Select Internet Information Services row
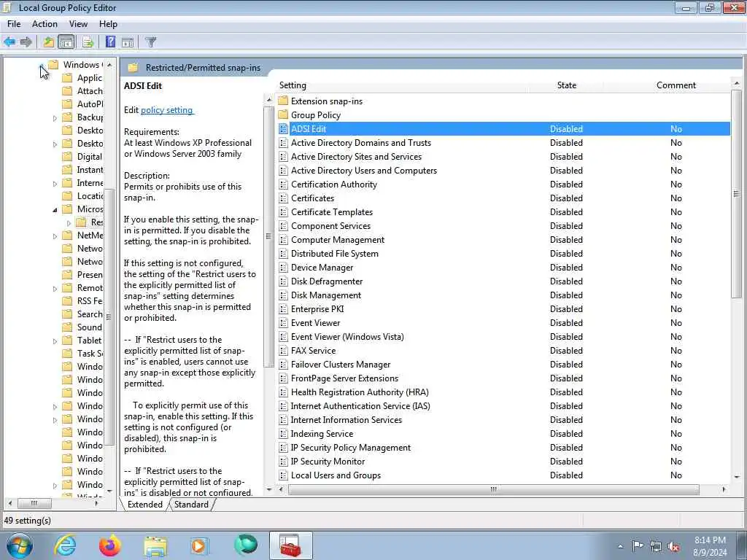This screenshot has height=560, width=747. (x=503, y=420)
